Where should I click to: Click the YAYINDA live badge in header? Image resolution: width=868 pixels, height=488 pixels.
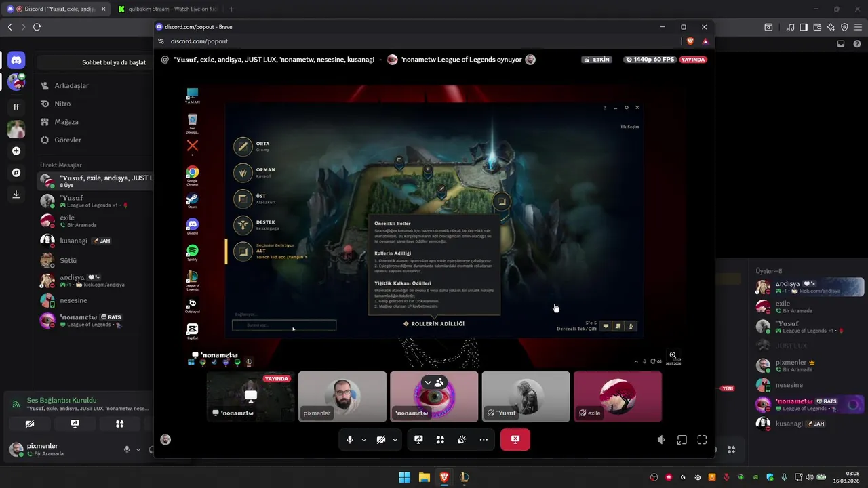(x=694, y=60)
